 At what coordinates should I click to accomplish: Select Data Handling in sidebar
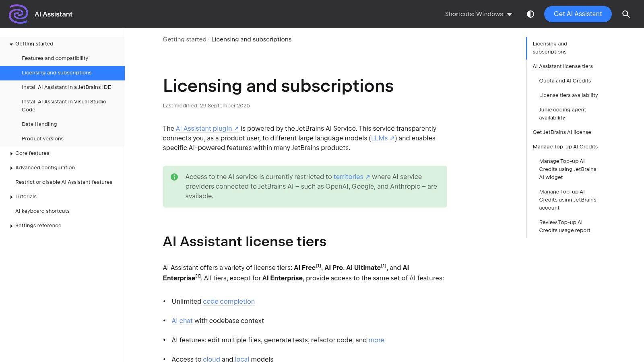pyautogui.click(x=39, y=124)
